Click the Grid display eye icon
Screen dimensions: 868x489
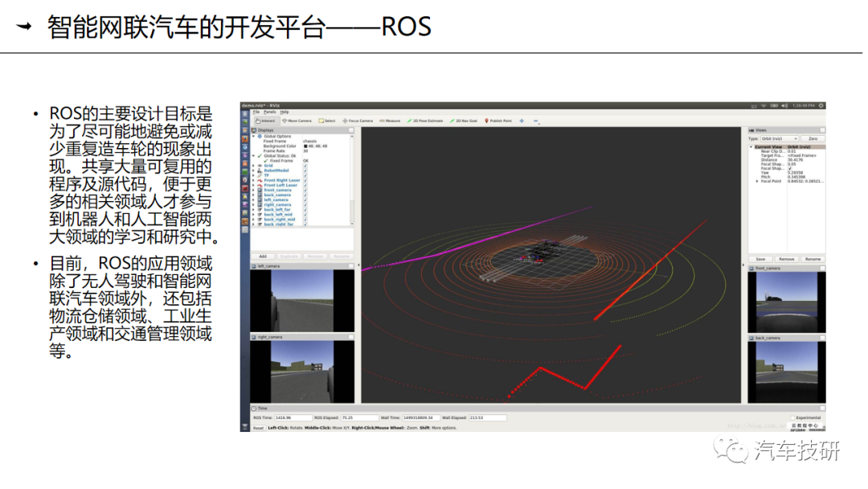[260, 166]
